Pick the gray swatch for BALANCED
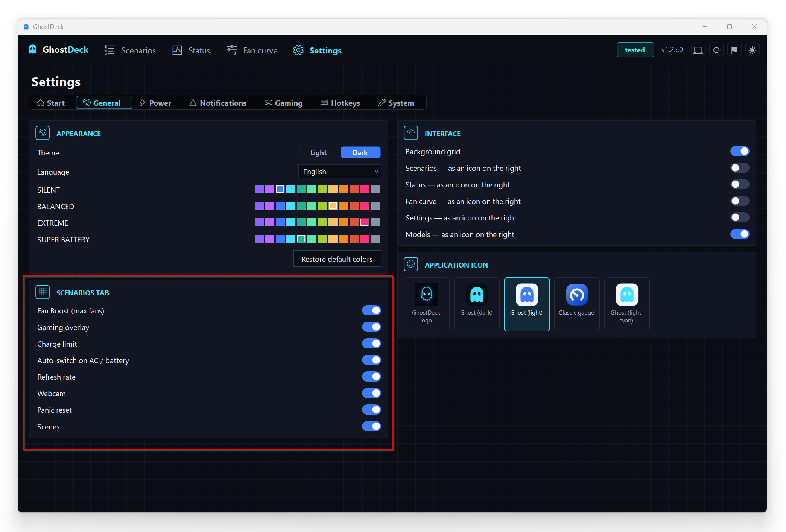Viewport: 786px width, 532px height. tap(375, 206)
